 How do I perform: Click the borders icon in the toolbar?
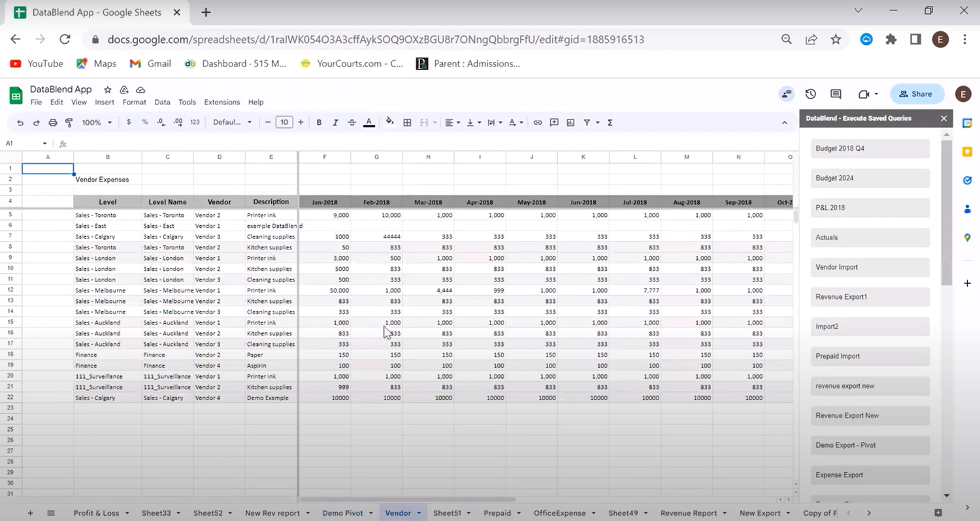click(x=407, y=122)
